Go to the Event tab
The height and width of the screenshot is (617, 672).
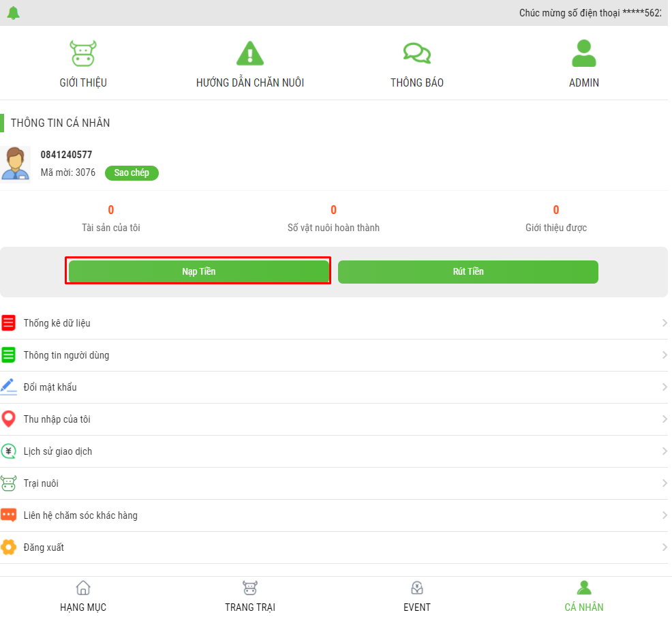(x=417, y=597)
